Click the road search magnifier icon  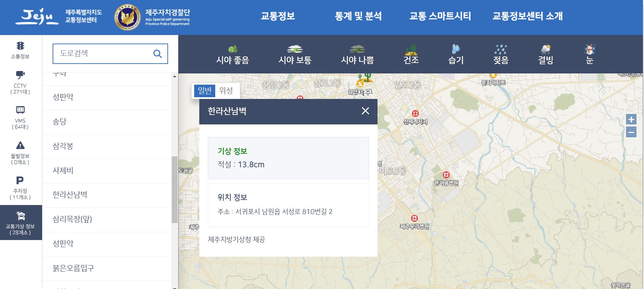(158, 54)
